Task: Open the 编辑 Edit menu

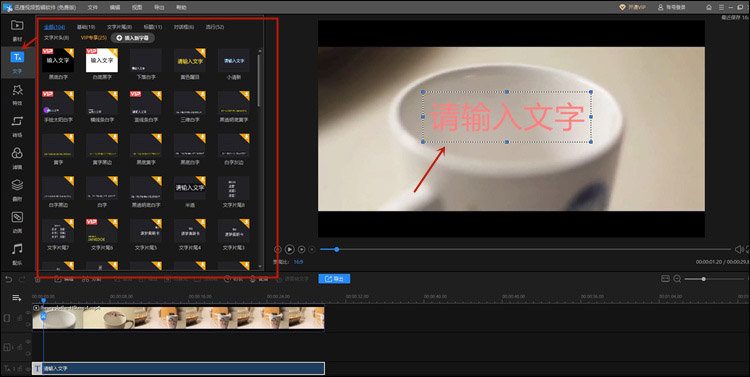Action: (115, 8)
